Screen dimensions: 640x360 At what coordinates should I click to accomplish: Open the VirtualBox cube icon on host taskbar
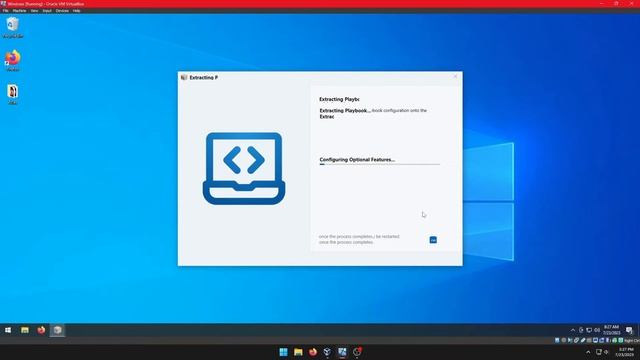[x=327, y=352]
